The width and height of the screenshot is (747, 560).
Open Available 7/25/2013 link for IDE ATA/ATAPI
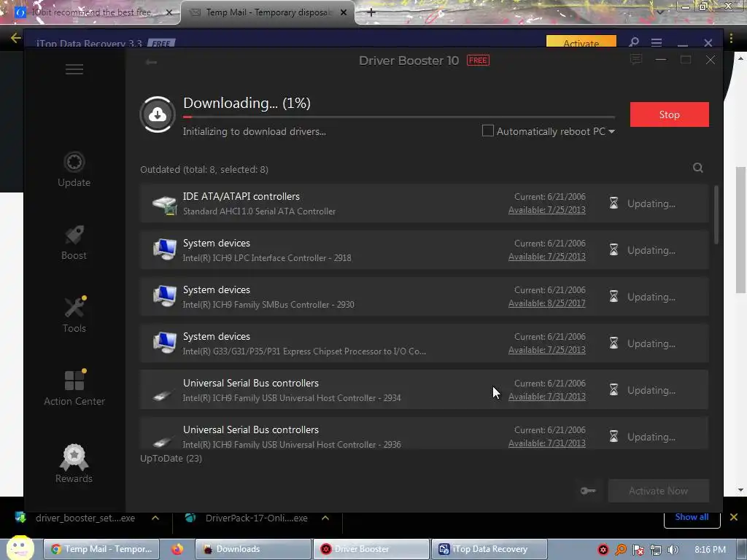pos(547,210)
